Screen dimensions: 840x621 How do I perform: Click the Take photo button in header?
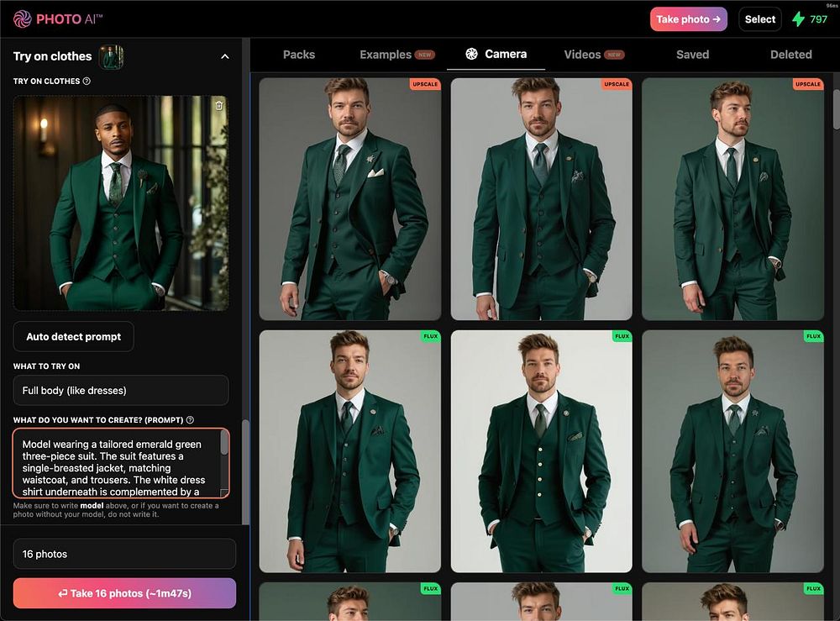[x=689, y=19]
